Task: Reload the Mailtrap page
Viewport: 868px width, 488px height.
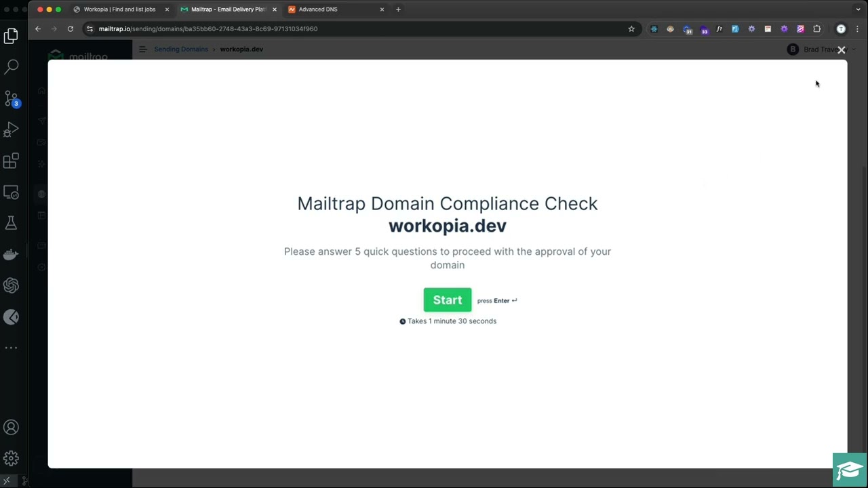Action: click(x=71, y=29)
